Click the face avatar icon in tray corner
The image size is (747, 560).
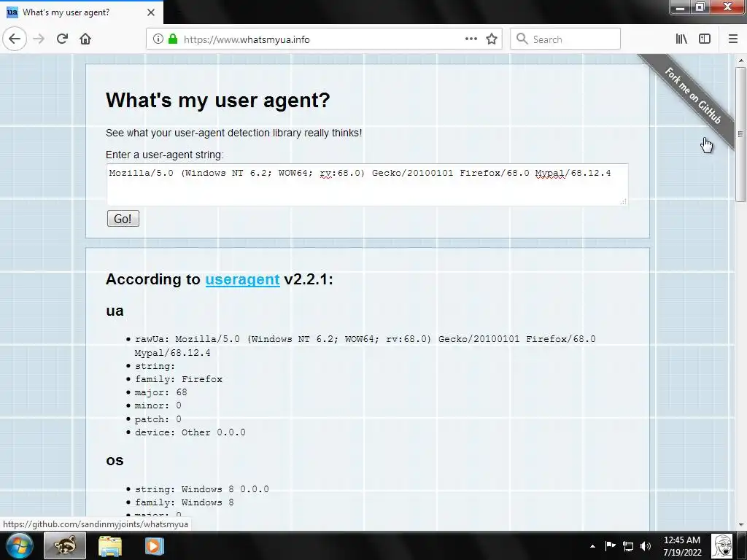[721, 545]
